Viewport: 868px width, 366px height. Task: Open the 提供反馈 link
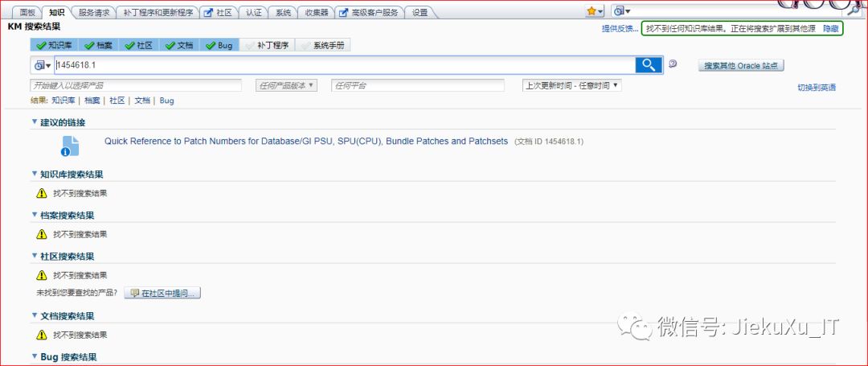click(x=620, y=28)
